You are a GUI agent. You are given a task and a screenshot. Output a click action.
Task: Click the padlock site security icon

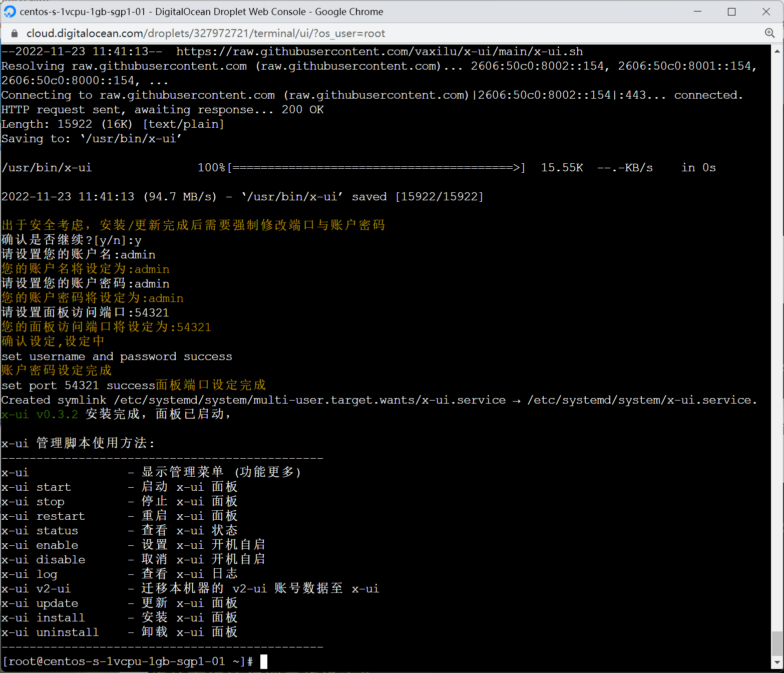(x=15, y=34)
